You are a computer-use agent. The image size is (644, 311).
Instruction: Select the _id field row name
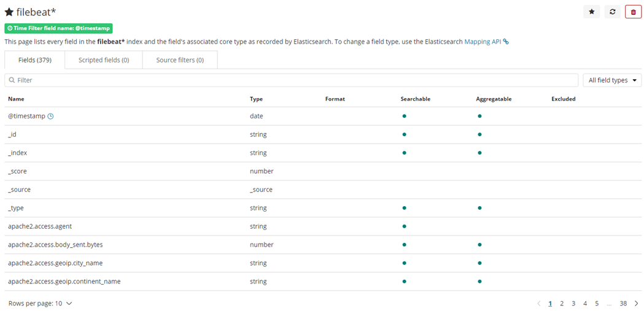12,134
